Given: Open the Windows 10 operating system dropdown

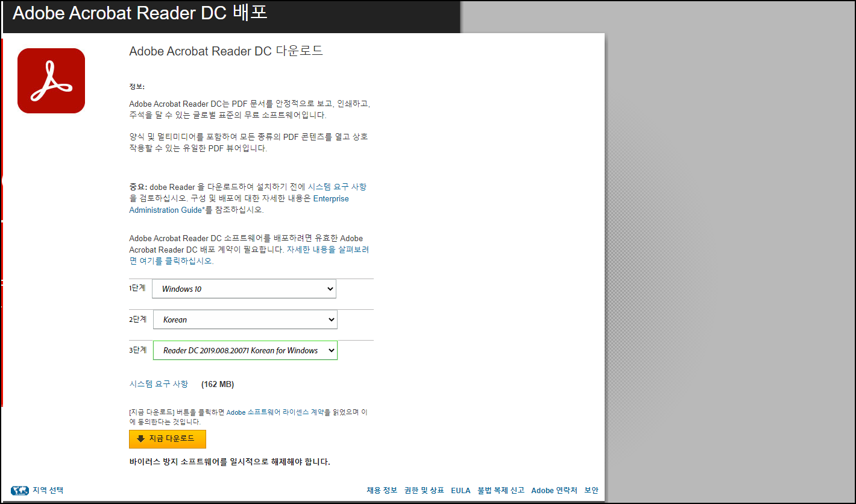Looking at the screenshot, I should click(x=244, y=289).
